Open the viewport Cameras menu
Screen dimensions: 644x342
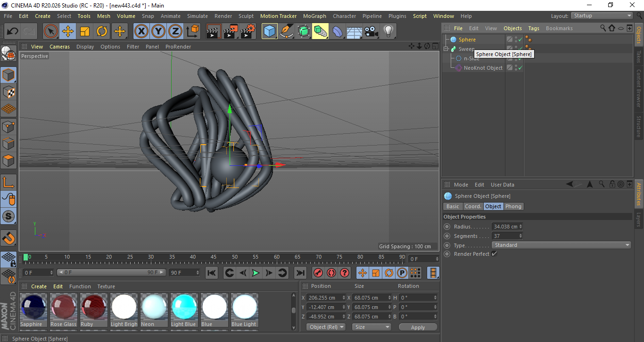click(x=59, y=47)
